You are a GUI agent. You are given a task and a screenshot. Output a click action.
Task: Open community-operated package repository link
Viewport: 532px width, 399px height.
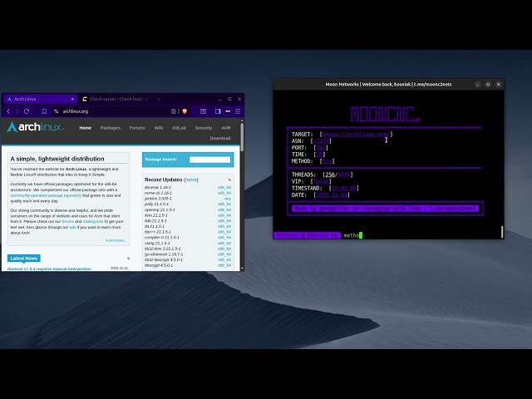coord(46,195)
